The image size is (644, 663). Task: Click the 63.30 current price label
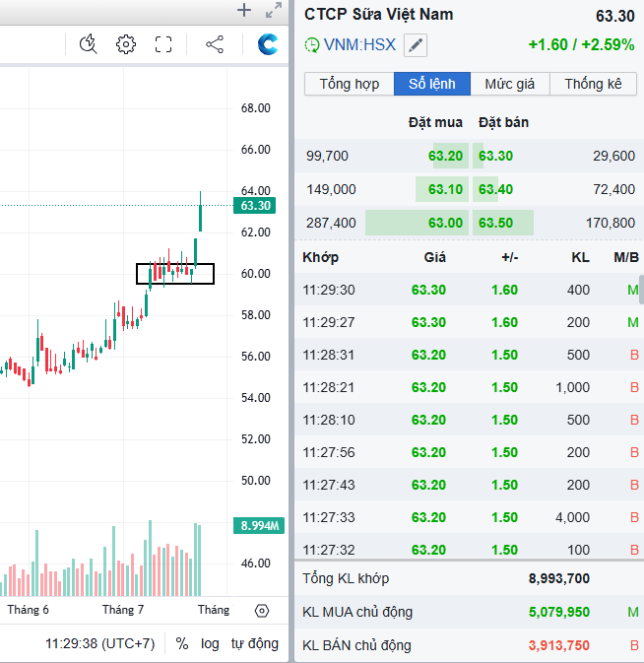255,206
